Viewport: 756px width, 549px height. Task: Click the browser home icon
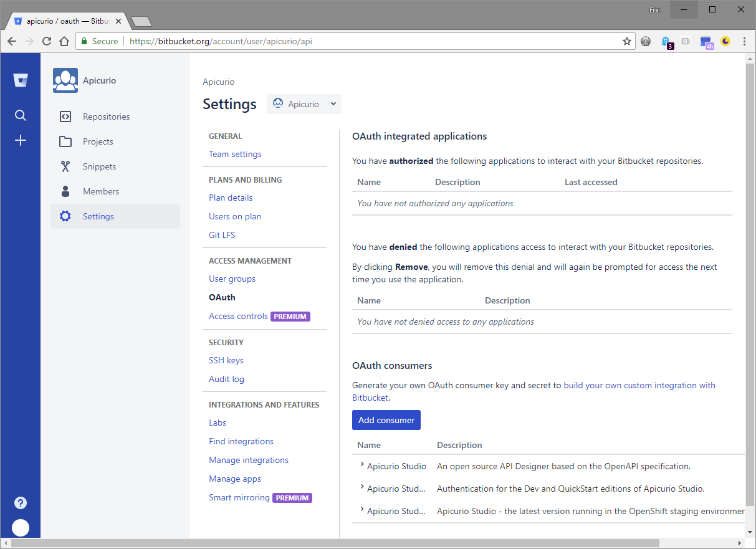click(x=64, y=41)
